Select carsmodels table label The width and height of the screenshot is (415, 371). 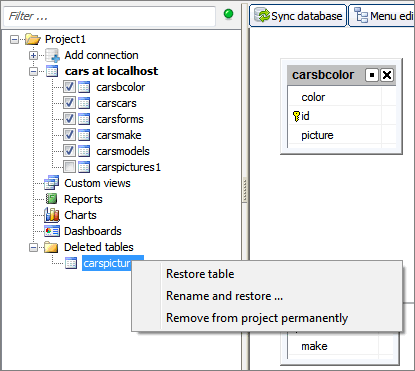(123, 151)
